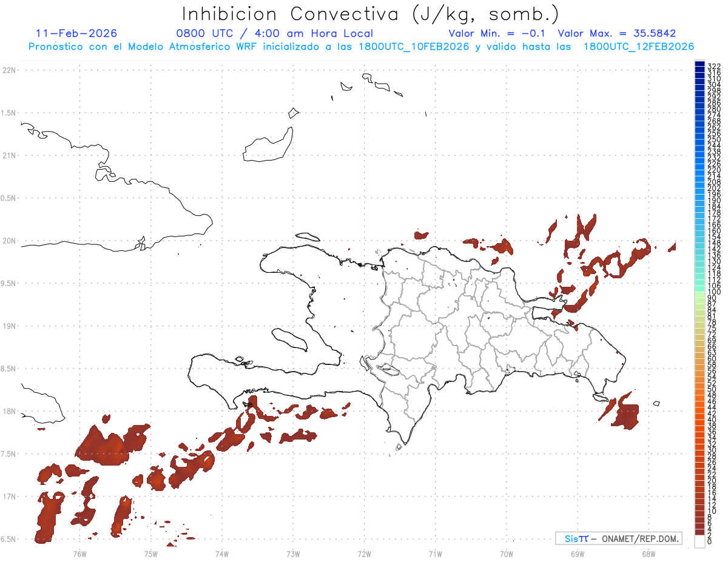
Task: Click the 22N latitude label
Action: [x=9, y=70]
